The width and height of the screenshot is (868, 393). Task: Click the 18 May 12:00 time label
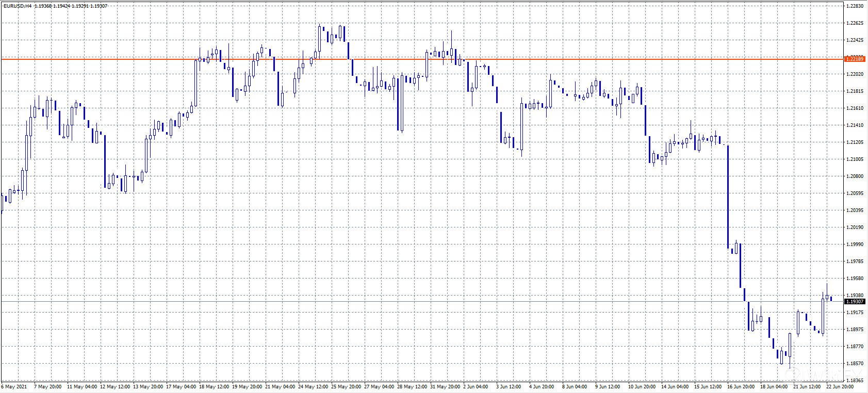coord(214,386)
